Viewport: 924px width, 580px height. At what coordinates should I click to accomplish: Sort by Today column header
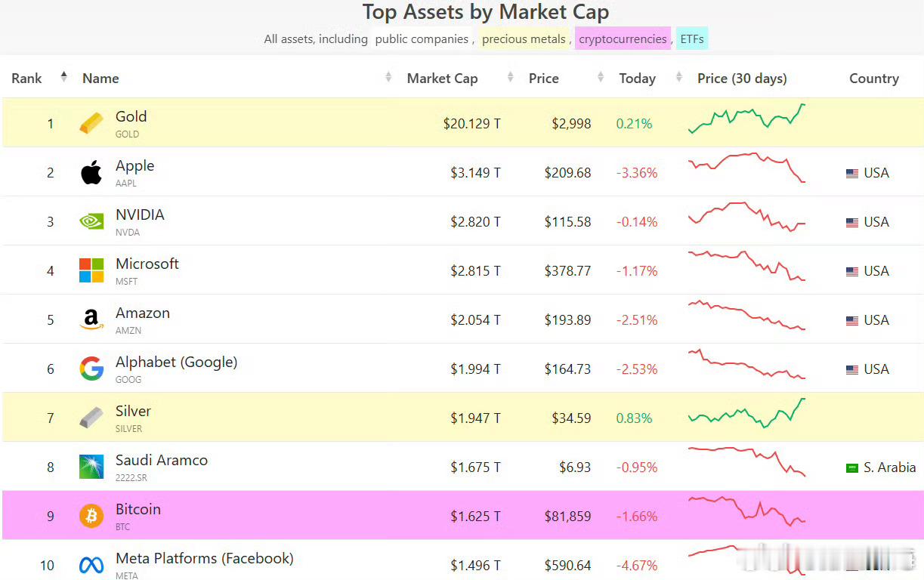coord(637,78)
